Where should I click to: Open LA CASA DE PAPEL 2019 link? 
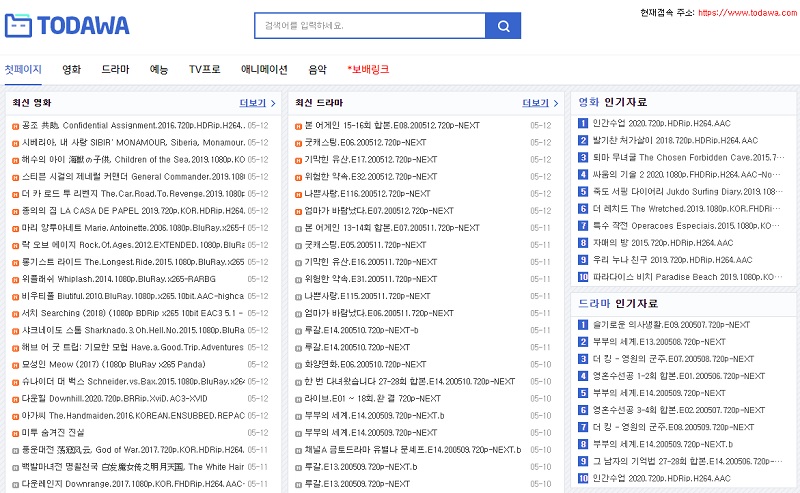pyautogui.click(x=133, y=211)
